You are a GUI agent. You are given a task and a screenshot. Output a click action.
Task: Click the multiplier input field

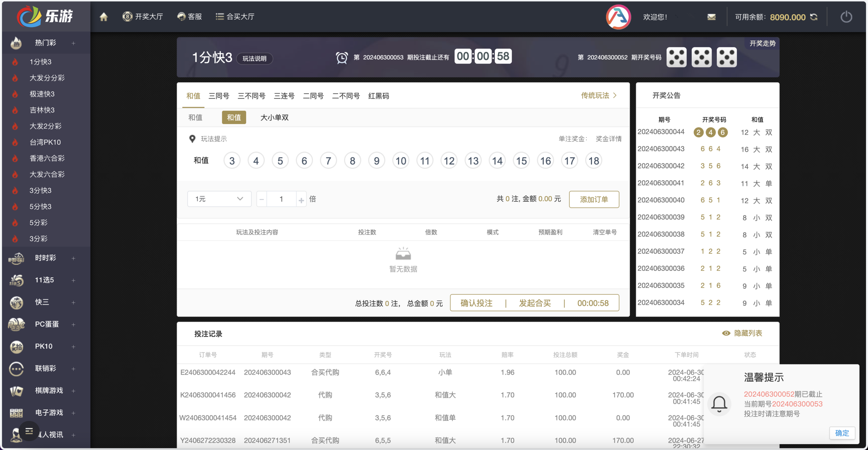281,199
